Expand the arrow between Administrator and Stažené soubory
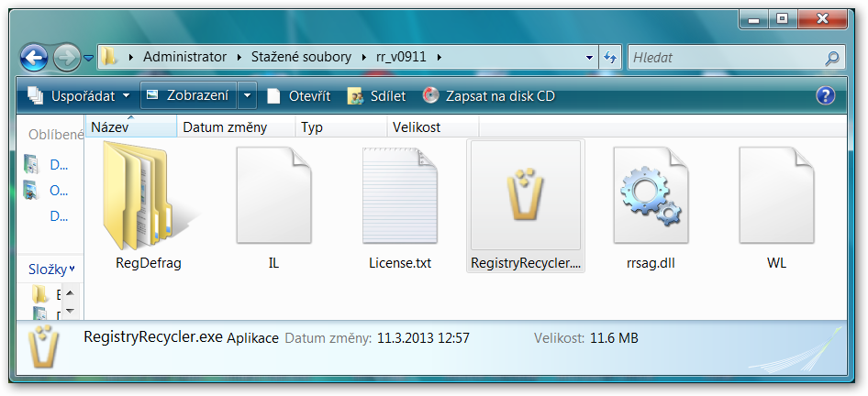The height and width of the screenshot is (396, 868). 239,57
